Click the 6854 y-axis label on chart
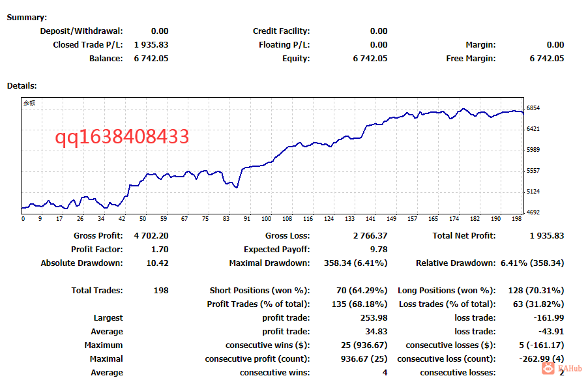The width and height of the screenshot is (588, 378). 533,108
